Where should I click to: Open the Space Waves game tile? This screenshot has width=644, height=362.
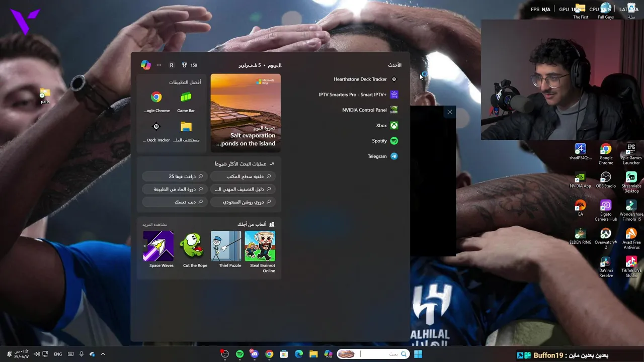(158, 249)
